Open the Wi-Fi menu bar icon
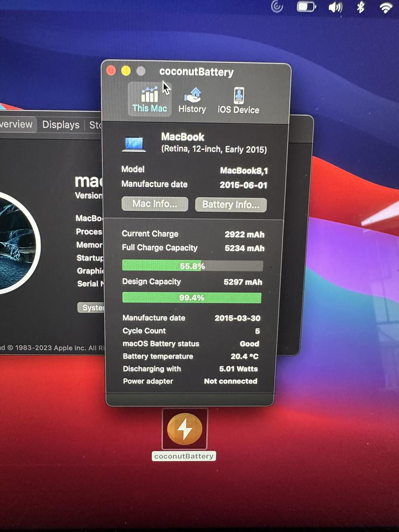Screen dimensions: 399x532 click(386, 7)
